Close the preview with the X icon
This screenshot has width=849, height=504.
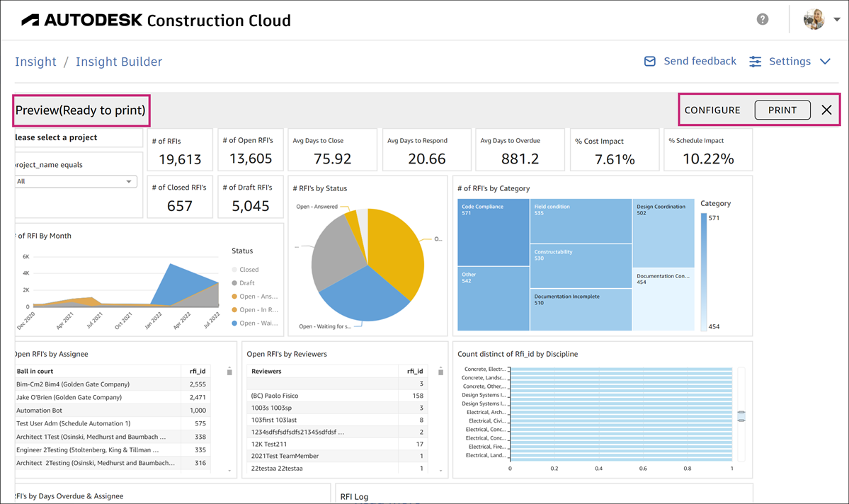(826, 110)
